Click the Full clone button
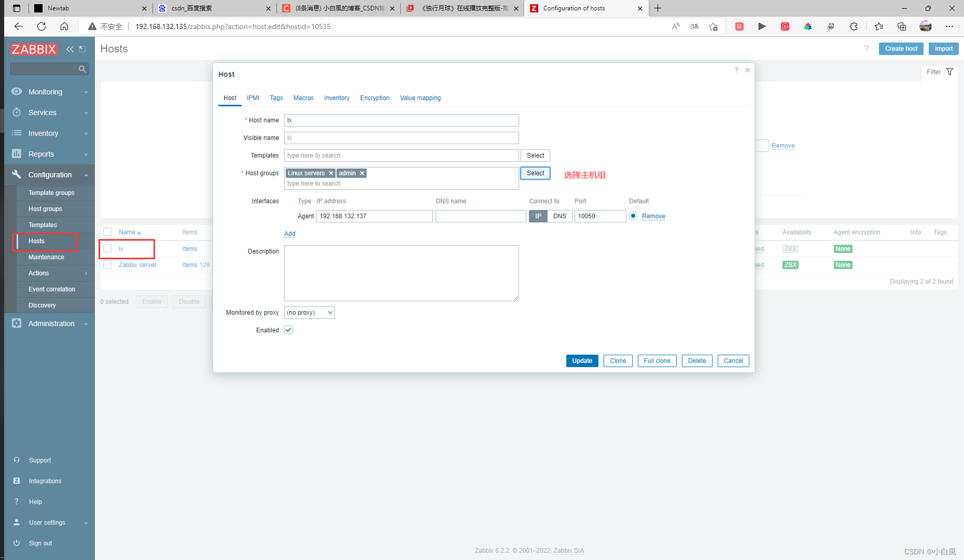This screenshot has width=964, height=560. click(x=657, y=361)
